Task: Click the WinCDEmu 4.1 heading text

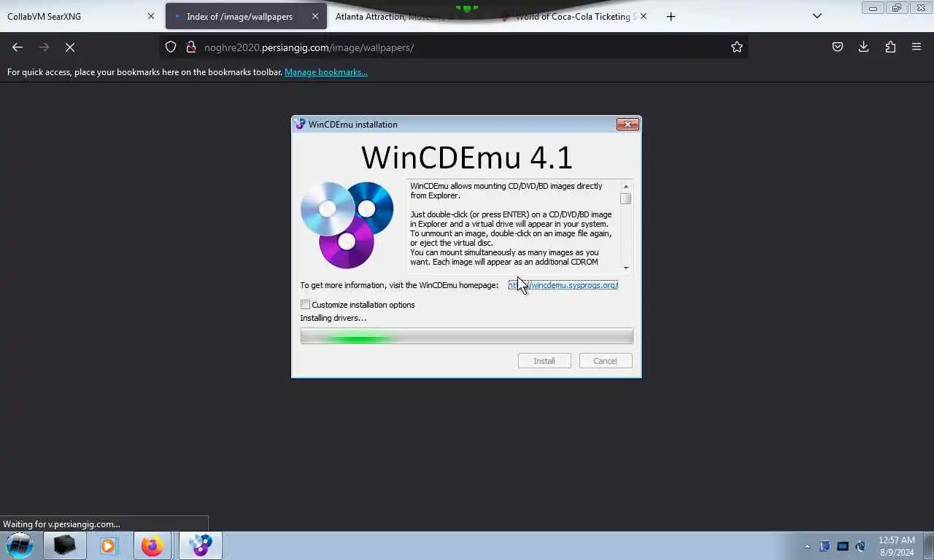Action: tap(467, 157)
